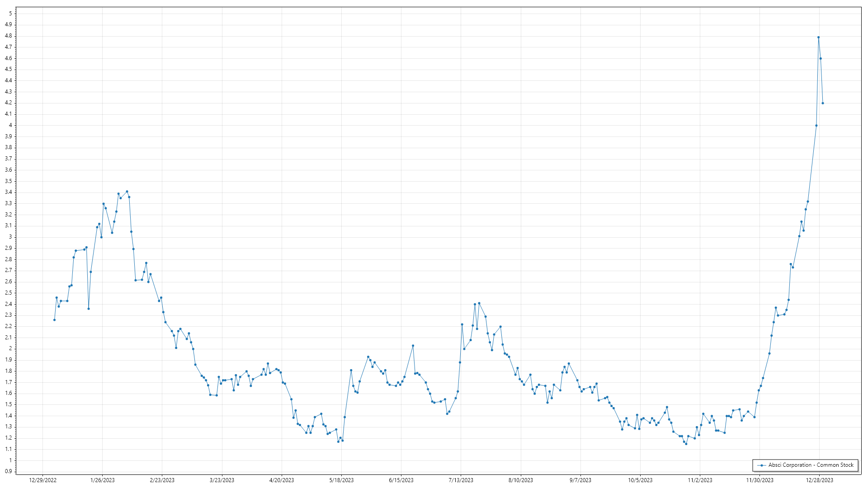Image resolution: width=868 pixels, height=488 pixels.
Task: Click the first data point near 2.25
Action: click(x=54, y=320)
